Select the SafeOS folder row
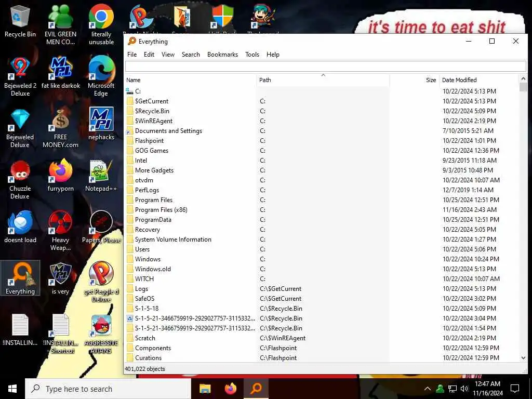 [322, 299]
